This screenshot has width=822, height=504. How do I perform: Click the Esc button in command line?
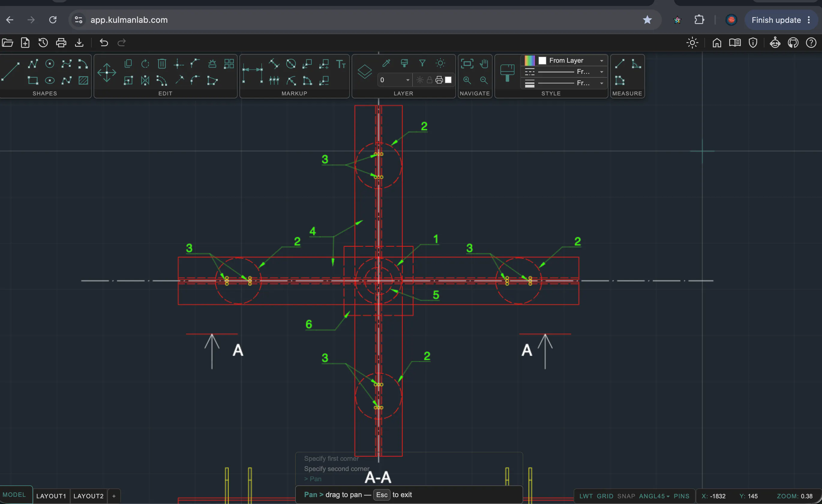(382, 495)
